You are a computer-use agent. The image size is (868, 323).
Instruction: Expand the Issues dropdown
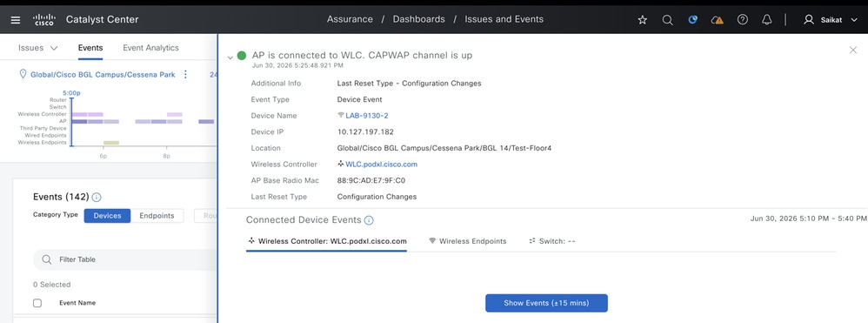37,48
